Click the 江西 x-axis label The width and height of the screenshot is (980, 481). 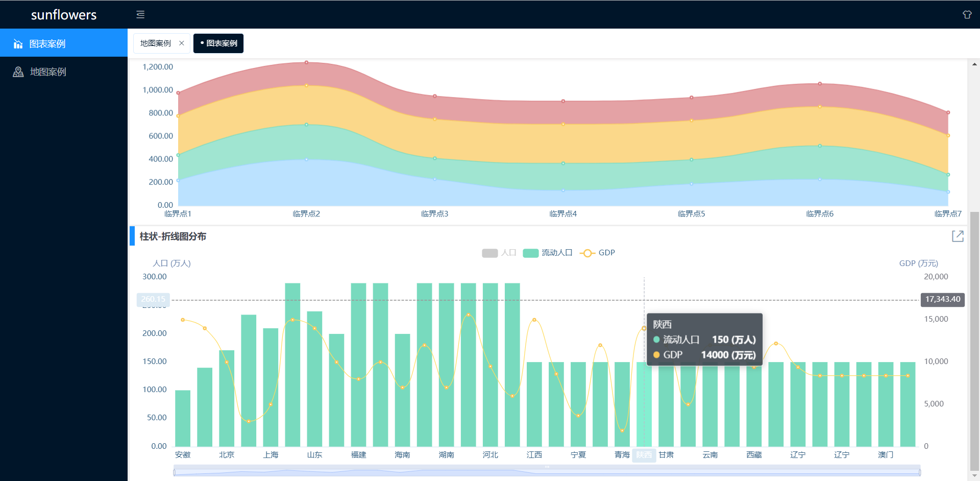coord(534,454)
